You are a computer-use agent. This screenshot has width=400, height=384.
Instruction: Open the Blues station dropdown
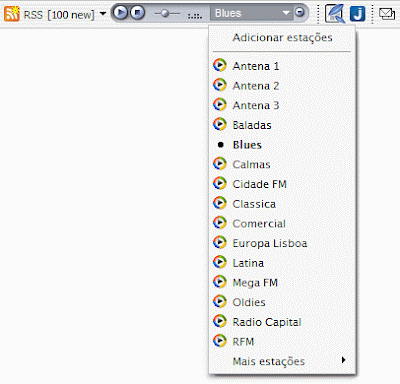point(251,13)
